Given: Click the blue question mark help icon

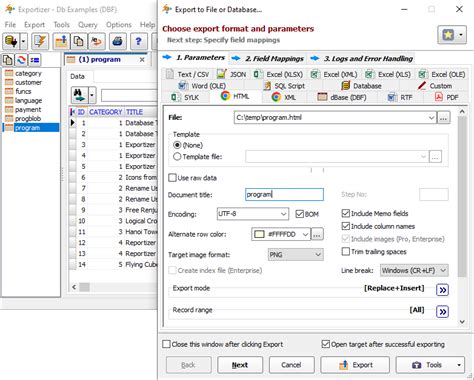Looking at the screenshot, I should pos(139,41).
